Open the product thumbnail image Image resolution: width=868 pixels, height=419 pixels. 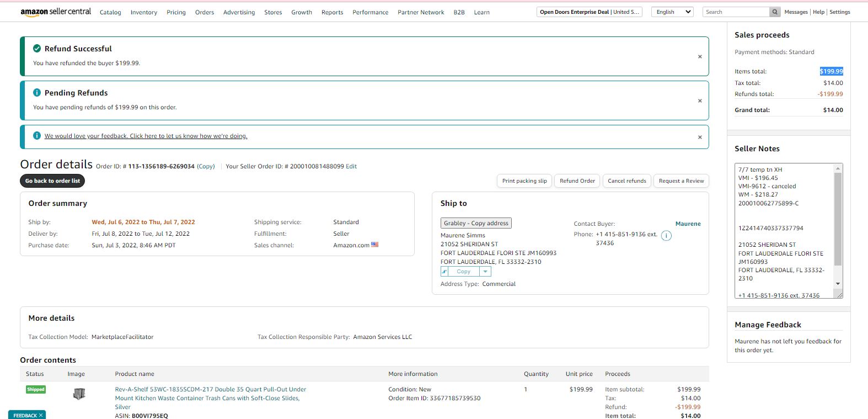[79, 394]
